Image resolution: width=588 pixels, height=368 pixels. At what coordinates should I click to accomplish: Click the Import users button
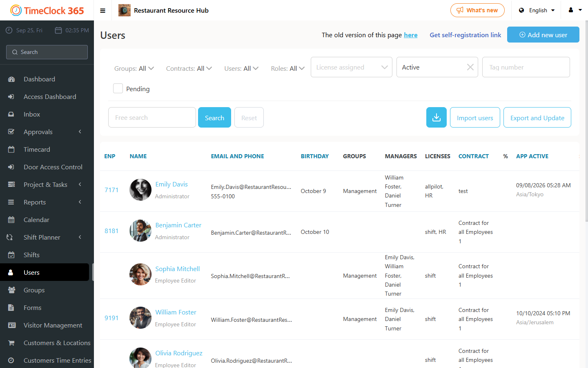point(475,117)
